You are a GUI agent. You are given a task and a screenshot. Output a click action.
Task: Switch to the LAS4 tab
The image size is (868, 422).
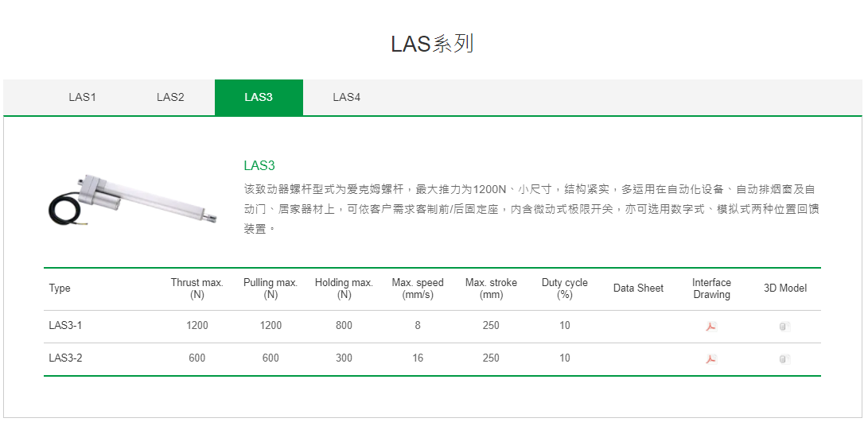[347, 97]
